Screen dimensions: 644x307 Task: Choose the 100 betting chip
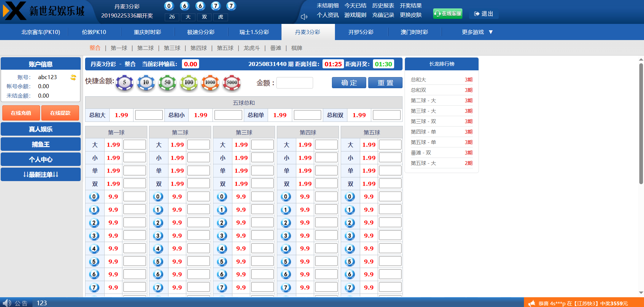189,82
